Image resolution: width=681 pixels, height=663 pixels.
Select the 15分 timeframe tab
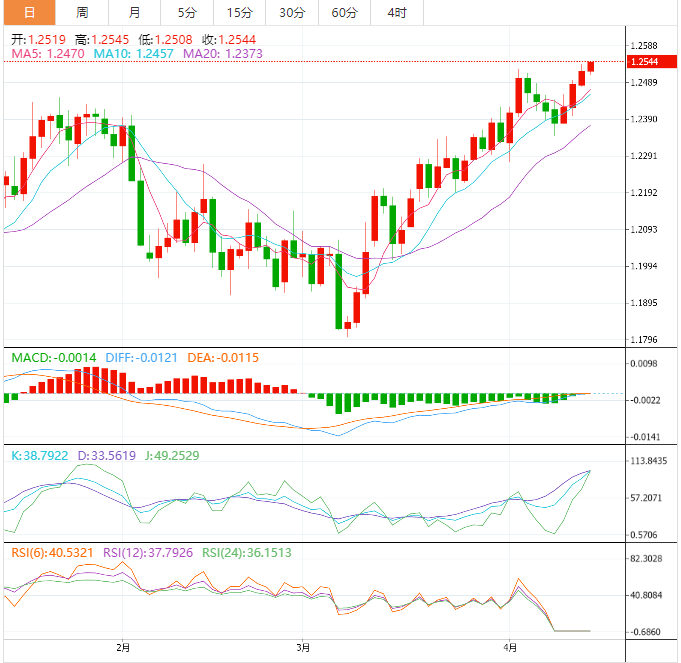pyautogui.click(x=239, y=13)
